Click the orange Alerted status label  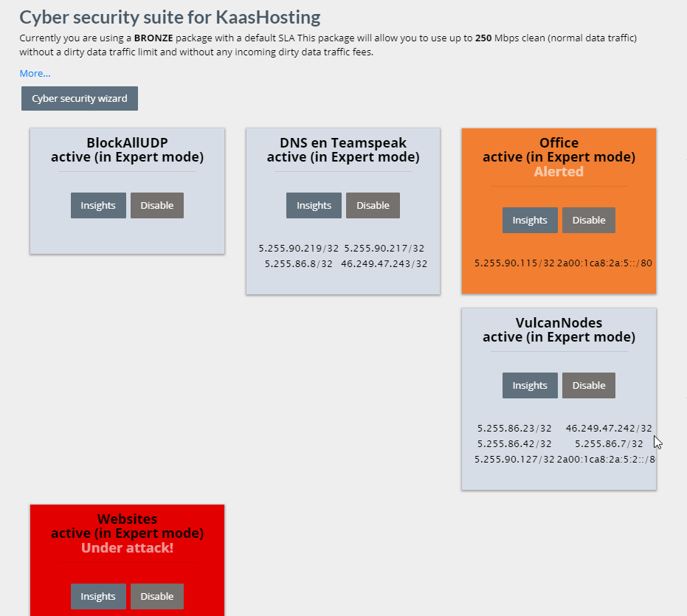(x=559, y=172)
